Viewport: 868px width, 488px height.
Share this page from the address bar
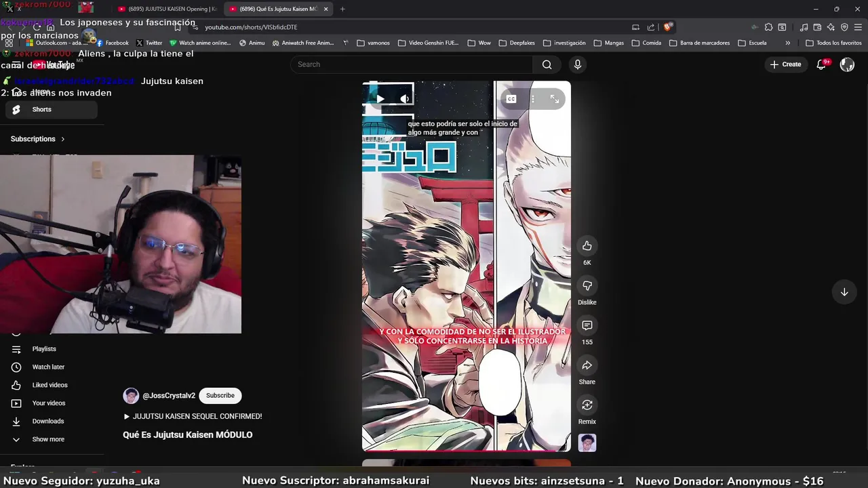pyautogui.click(x=651, y=27)
